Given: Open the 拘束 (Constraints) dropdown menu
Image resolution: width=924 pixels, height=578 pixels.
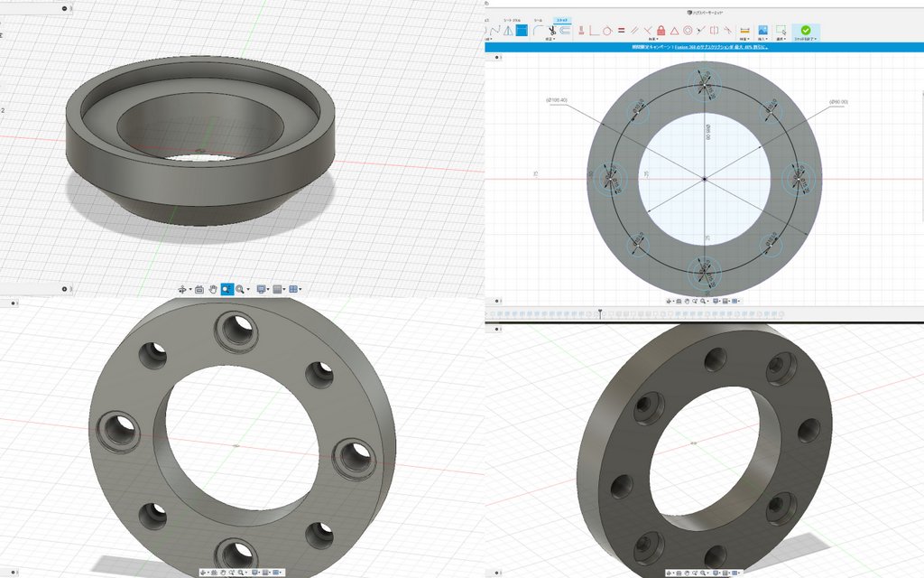Looking at the screenshot, I should pos(653,39).
